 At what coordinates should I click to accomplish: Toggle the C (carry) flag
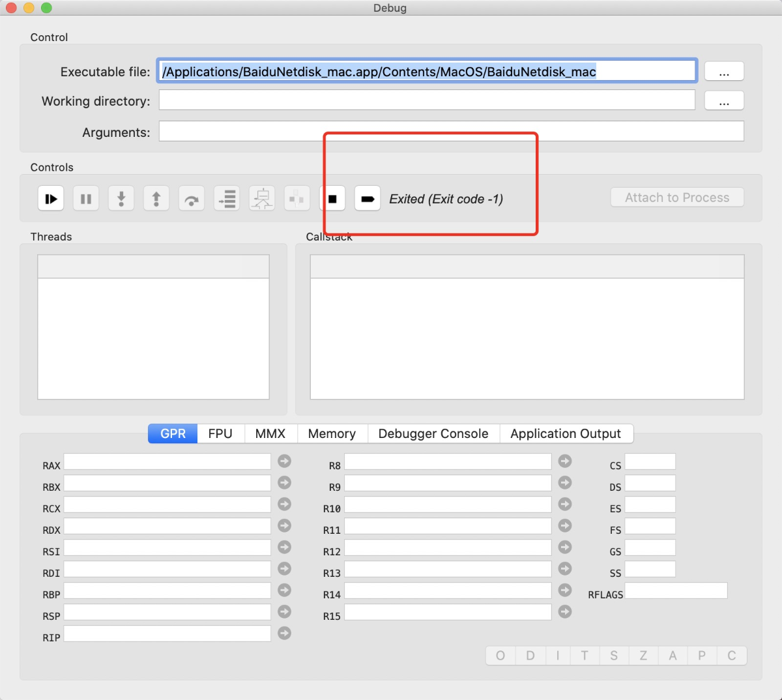click(732, 656)
